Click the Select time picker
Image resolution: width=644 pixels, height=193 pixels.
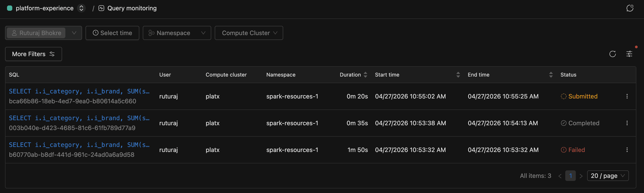(x=112, y=33)
